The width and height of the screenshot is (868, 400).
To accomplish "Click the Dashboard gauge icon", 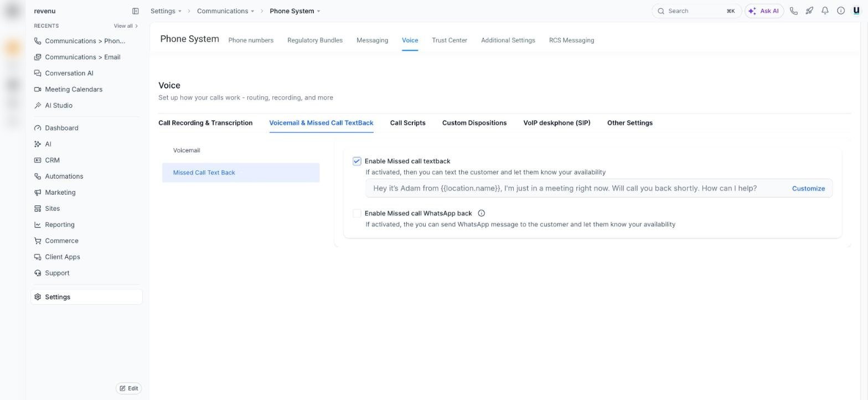I will click(38, 128).
